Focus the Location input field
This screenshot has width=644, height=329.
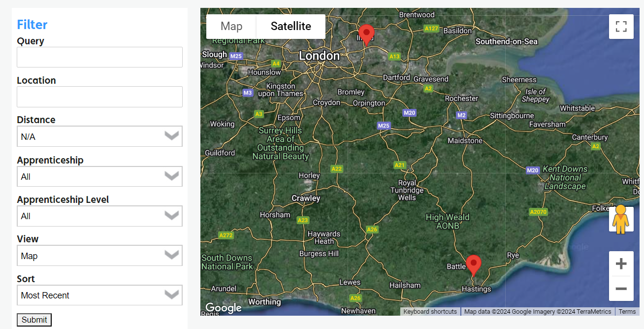(99, 97)
